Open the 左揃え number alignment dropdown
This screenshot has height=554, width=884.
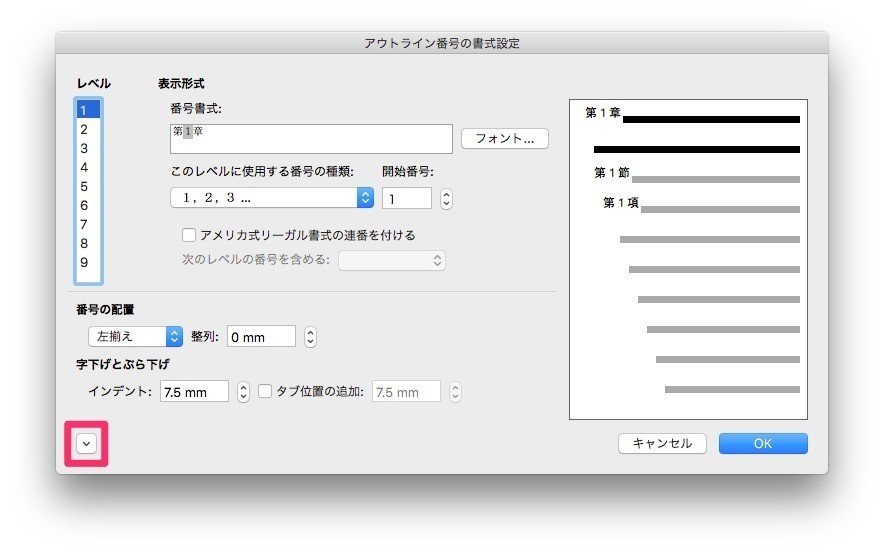[x=135, y=336]
